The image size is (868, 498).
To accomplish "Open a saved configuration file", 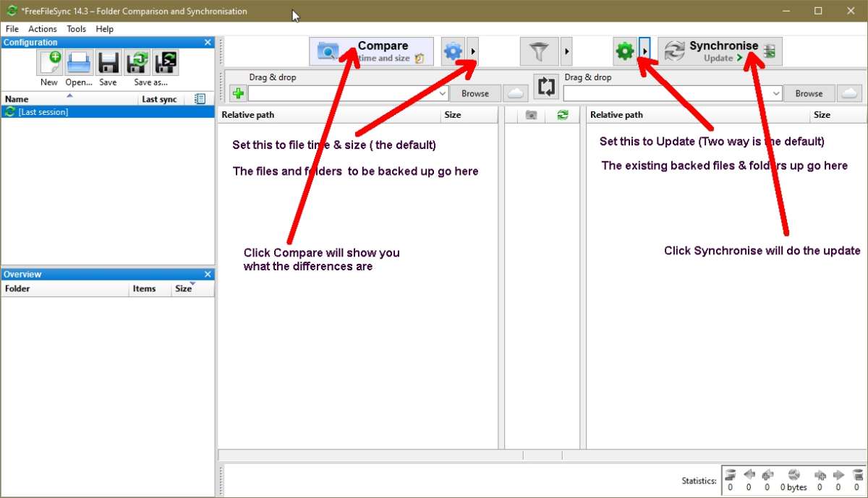I will (79, 63).
